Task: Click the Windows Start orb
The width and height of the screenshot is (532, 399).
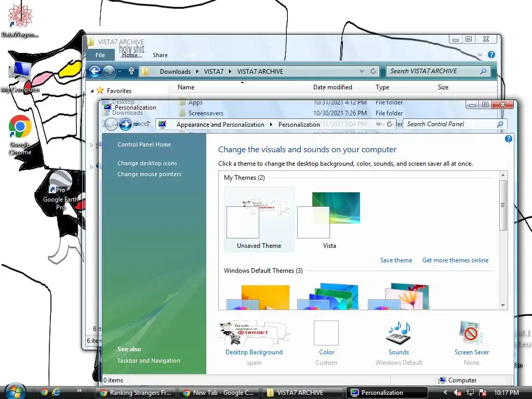Action: coord(15,392)
